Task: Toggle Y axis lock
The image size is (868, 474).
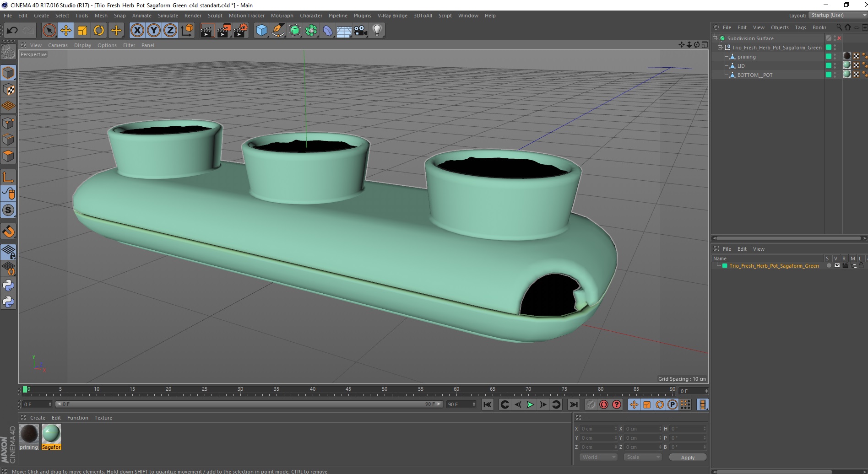Action: (154, 31)
